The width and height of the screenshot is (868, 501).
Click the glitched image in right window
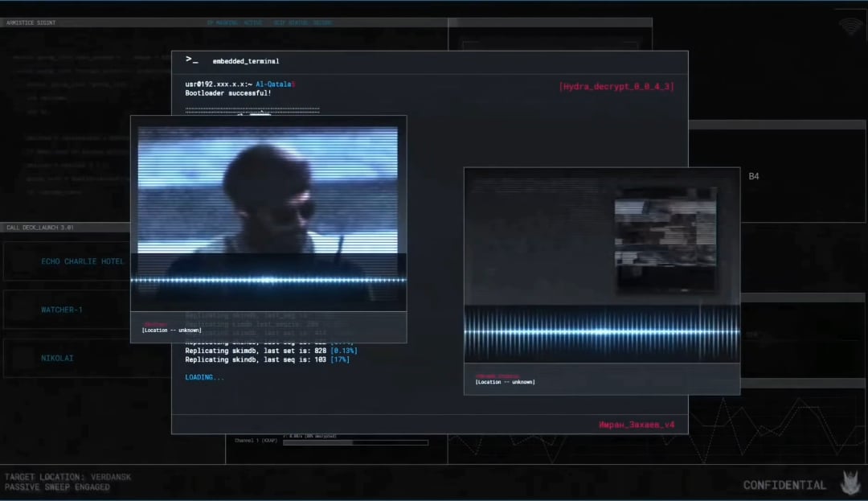click(665, 245)
